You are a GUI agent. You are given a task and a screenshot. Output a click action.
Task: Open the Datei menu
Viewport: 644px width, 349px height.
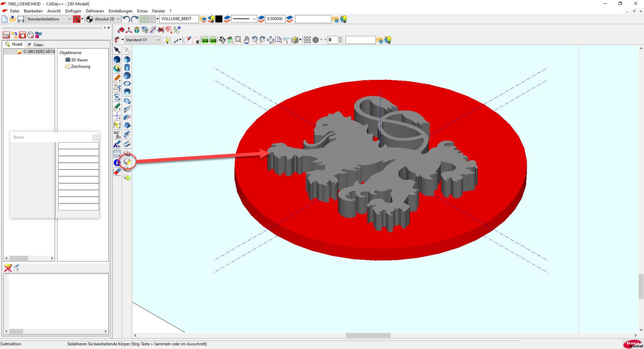click(14, 11)
